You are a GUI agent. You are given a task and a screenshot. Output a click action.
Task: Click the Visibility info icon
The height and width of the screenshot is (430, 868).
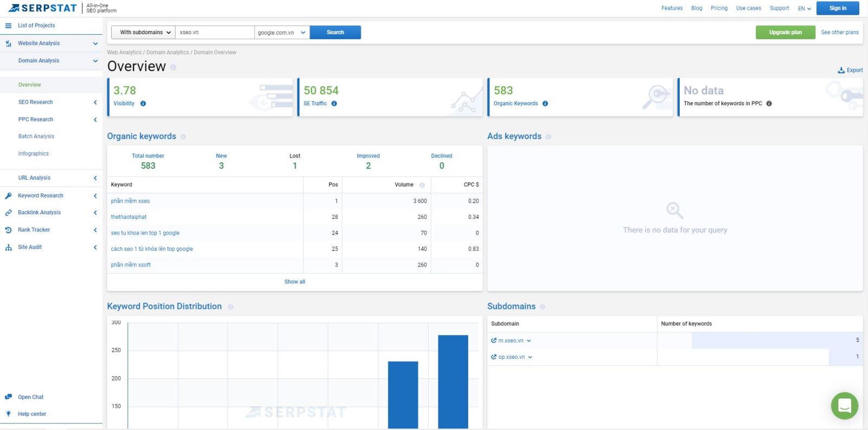tap(143, 104)
